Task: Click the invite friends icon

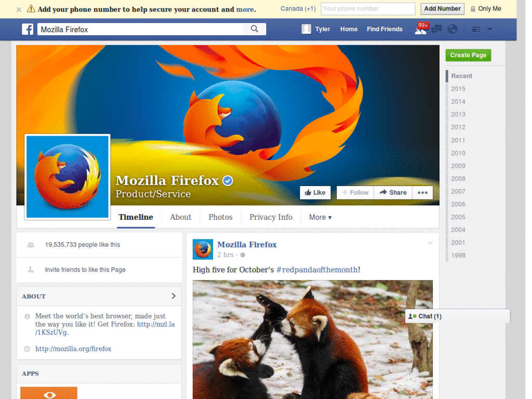Action: pos(31,270)
